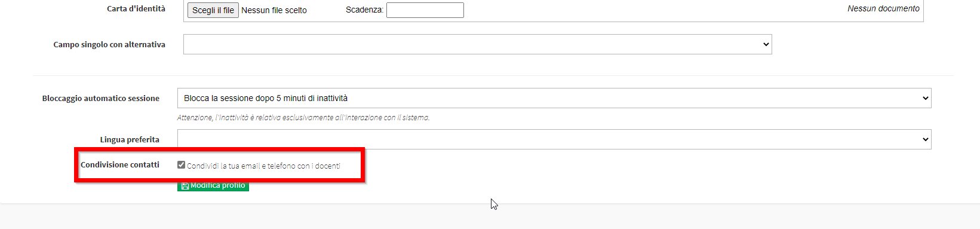Click the floppy-disk icon on Modifica profilo
The image size is (980, 229).
click(x=185, y=186)
